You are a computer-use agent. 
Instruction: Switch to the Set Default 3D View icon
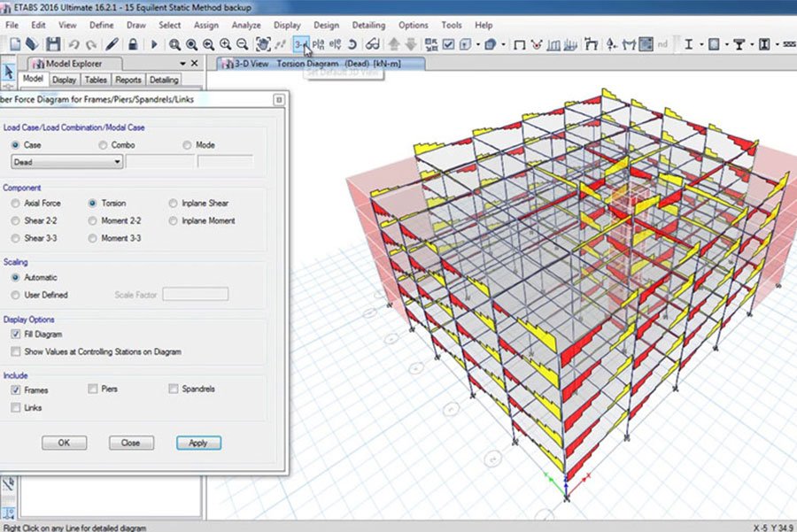[x=301, y=43]
